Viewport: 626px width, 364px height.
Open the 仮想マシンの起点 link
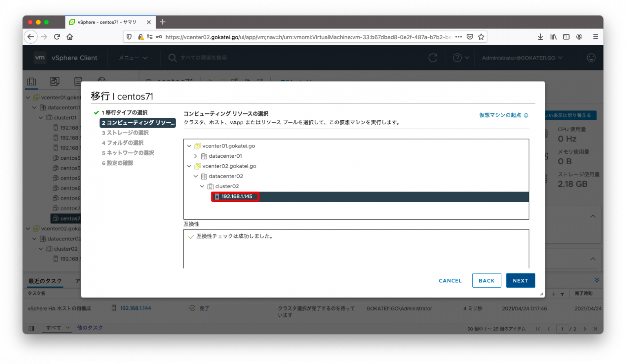pos(500,115)
